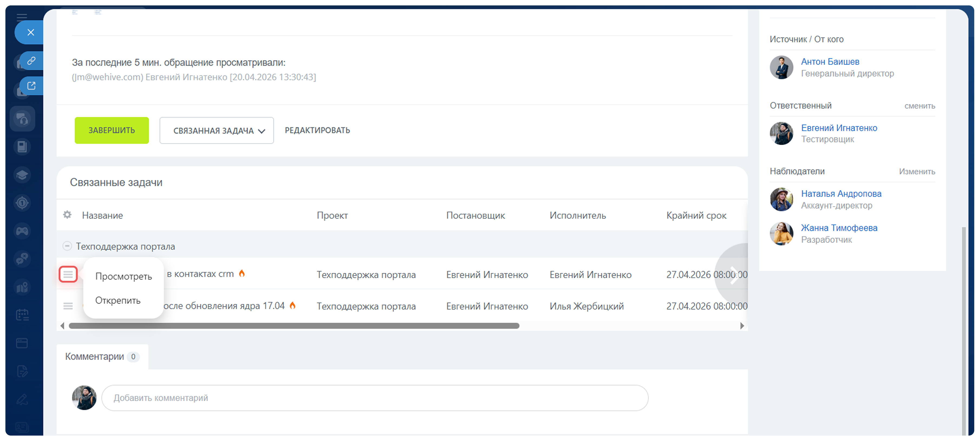Click the right chevron to scroll table

click(734, 274)
